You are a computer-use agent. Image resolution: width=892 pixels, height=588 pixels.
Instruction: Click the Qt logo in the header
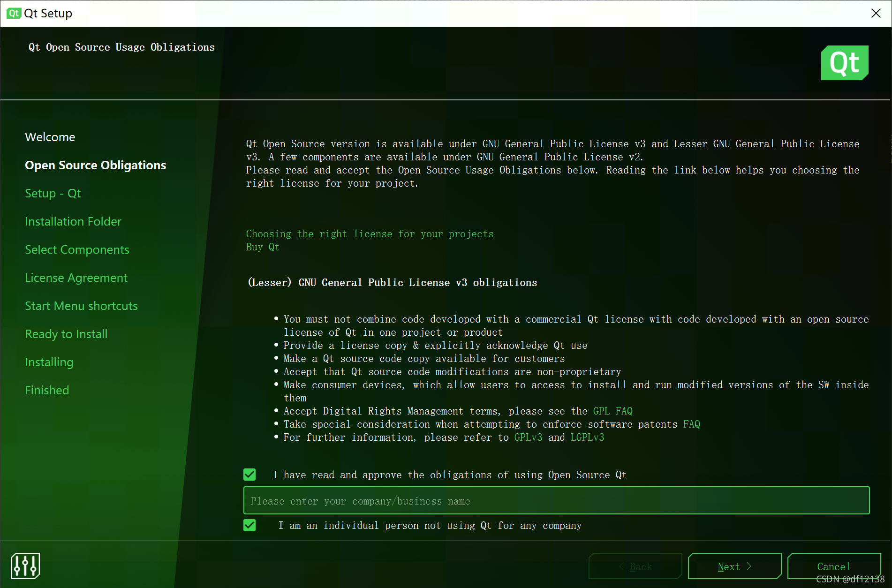click(845, 63)
